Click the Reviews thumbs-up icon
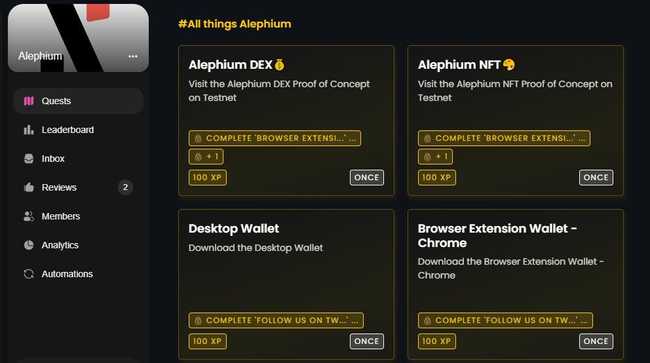This screenshot has width=650, height=363. point(29,187)
